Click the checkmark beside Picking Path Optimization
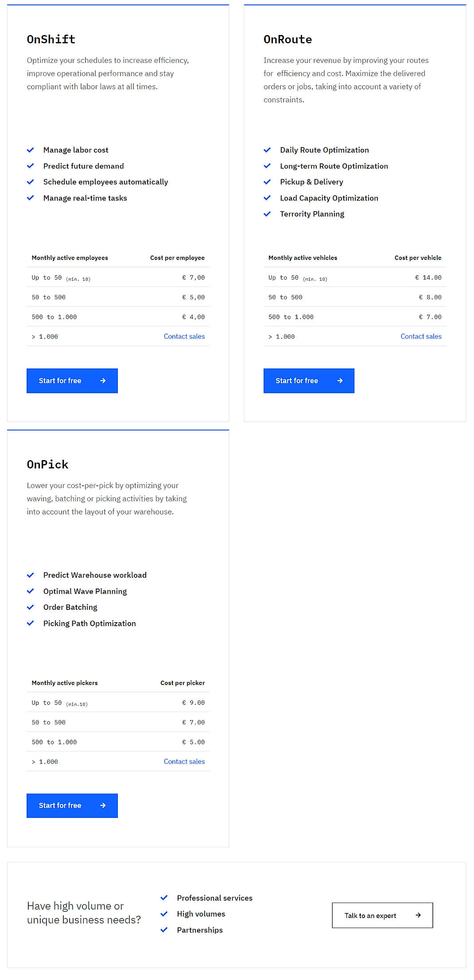This screenshot has width=474, height=980. pyautogui.click(x=31, y=623)
